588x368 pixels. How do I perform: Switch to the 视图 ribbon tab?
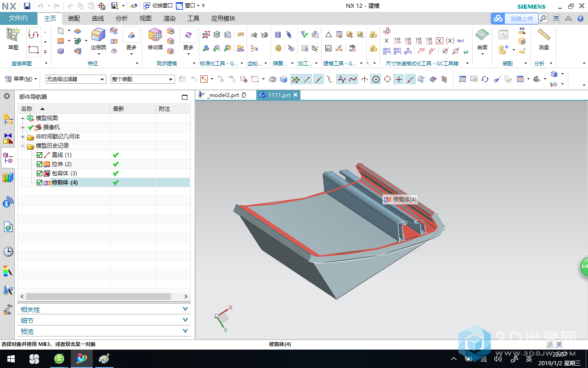pos(146,18)
